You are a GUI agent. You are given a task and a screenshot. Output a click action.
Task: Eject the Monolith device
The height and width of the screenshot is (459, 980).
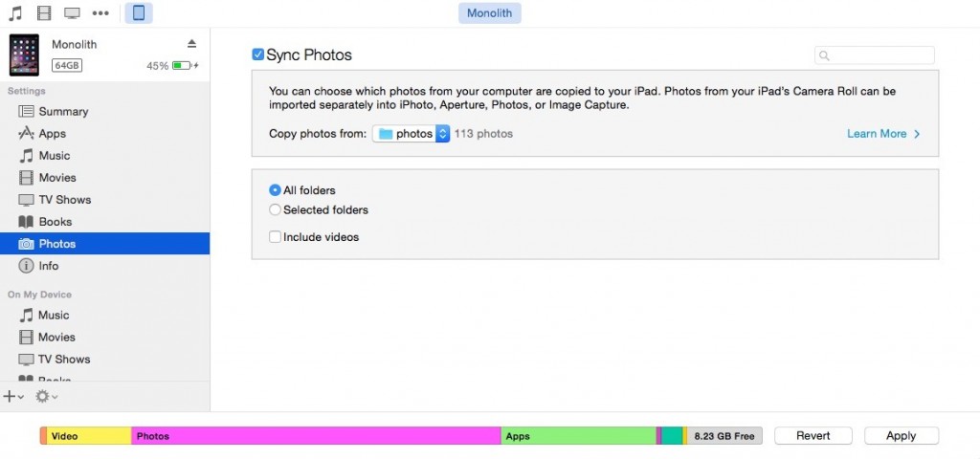(x=191, y=44)
